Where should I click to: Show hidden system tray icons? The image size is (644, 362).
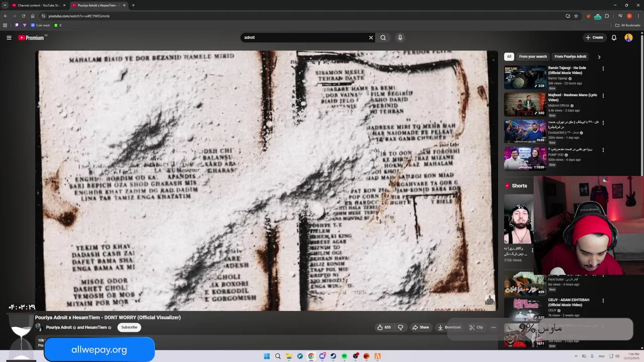[x=576, y=356]
